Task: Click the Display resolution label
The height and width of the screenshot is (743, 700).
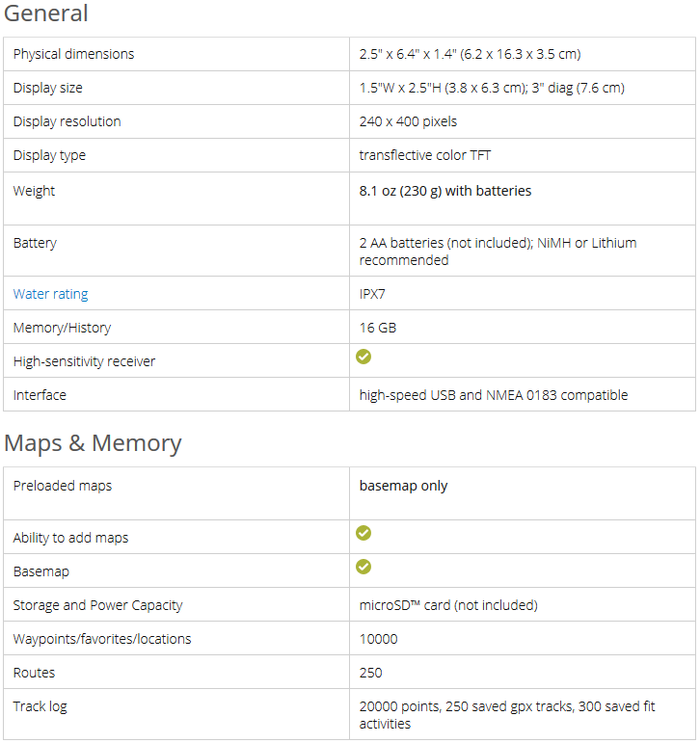Action: coord(67,121)
